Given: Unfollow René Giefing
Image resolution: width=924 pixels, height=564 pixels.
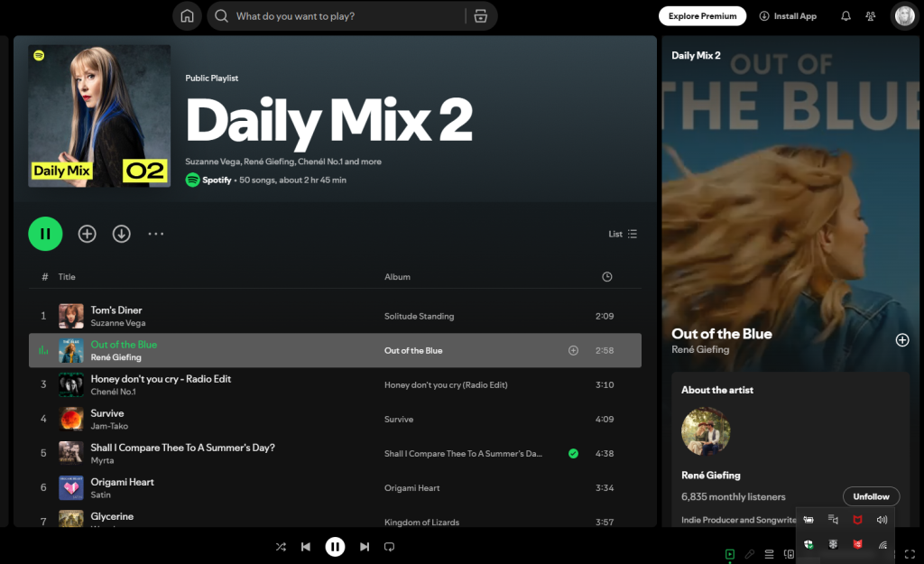Looking at the screenshot, I should tap(871, 497).
